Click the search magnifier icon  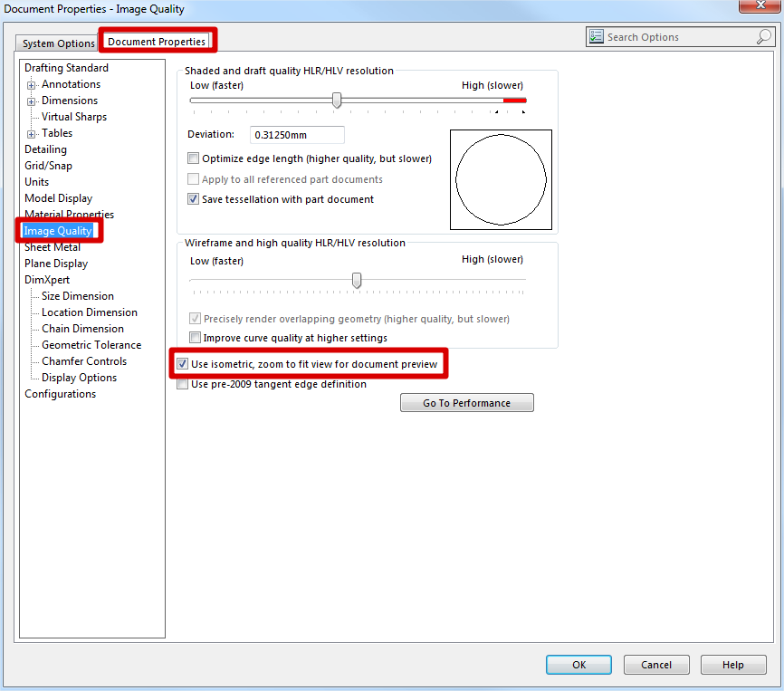click(x=763, y=37)
